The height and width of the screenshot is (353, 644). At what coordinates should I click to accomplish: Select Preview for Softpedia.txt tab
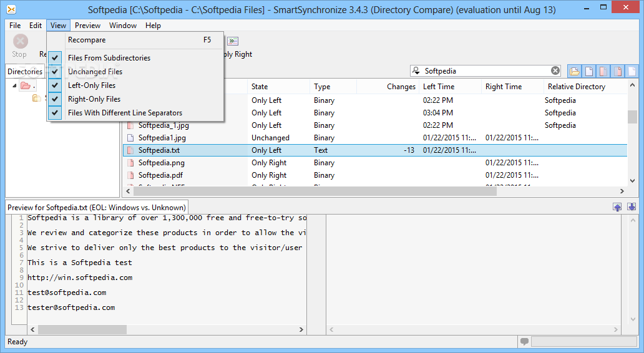tap(97, 207)
